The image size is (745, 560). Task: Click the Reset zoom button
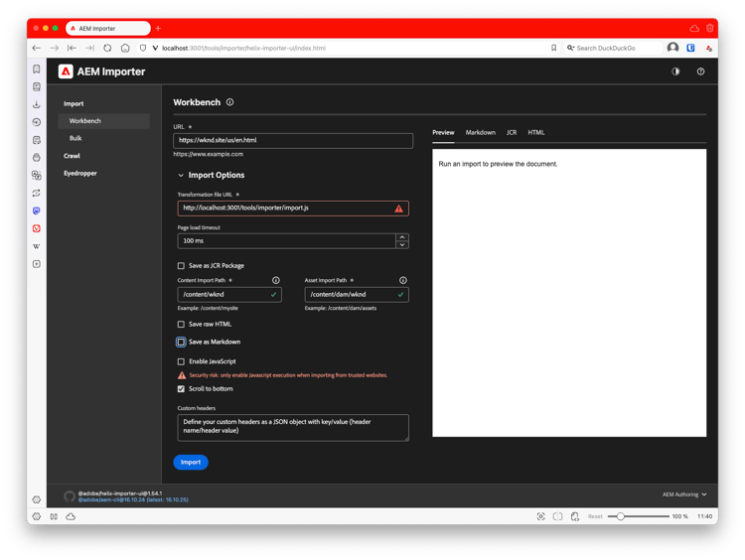(595, 516)
